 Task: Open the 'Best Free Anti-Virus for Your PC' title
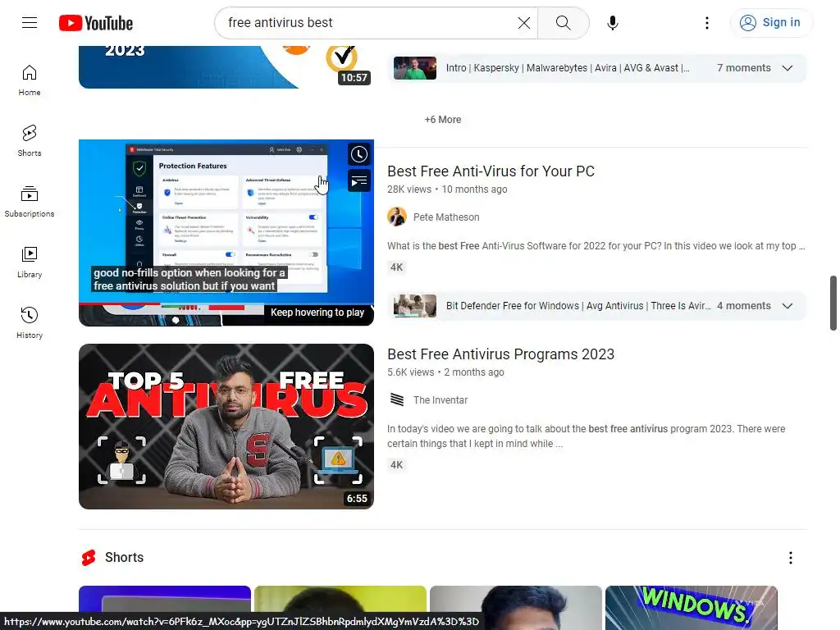point(491,171)
